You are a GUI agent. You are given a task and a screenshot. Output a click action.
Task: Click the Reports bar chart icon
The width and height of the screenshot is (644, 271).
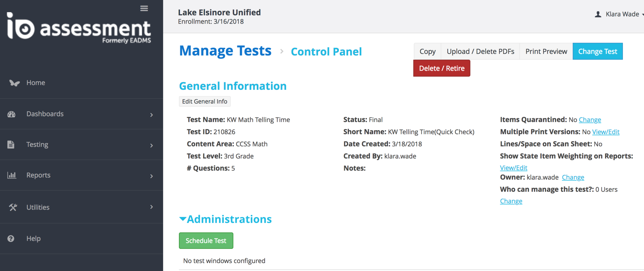click(x=12, y=175)
